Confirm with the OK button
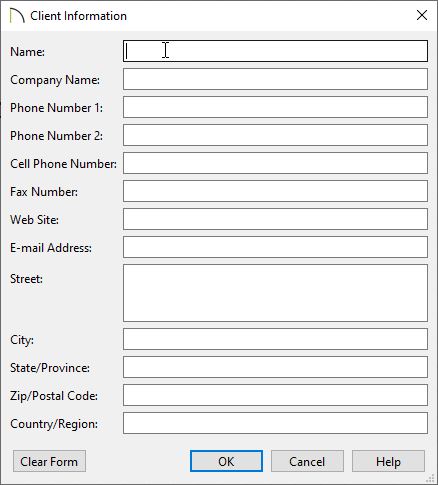 226,461
